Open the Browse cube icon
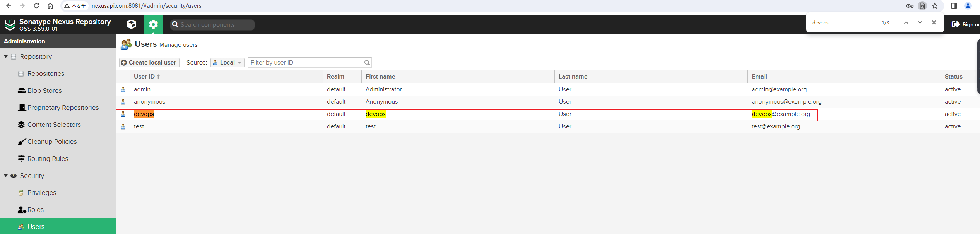This screenshot has height=234, width=980. [x=132, y=24]
